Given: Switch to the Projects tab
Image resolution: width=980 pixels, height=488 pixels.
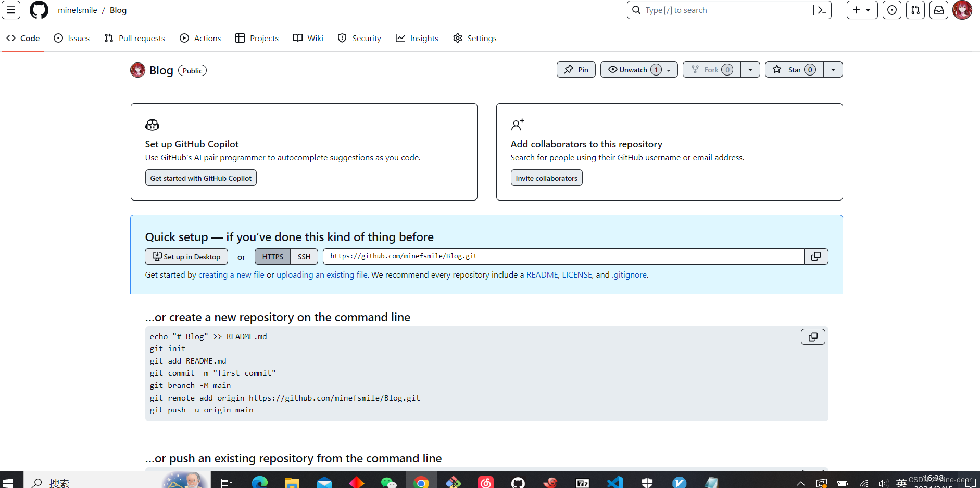Looking at the screenshot, I should coord(257,38).
